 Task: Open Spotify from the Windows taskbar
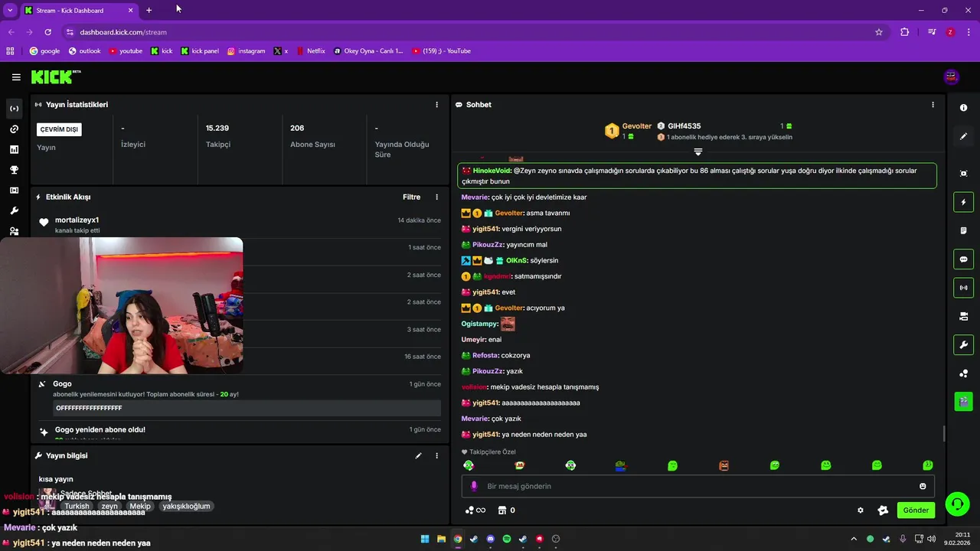[507, 539]
